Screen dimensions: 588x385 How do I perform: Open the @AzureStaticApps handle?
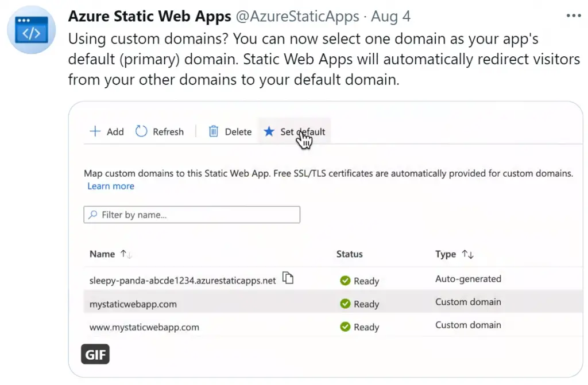tap(297, 16)
